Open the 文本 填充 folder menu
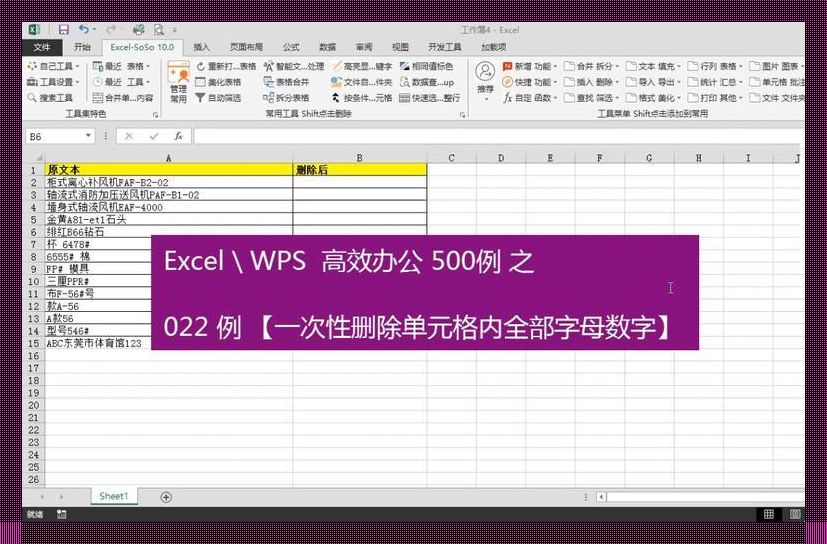The width and height of the screenshot is (827, 544). 653,66
